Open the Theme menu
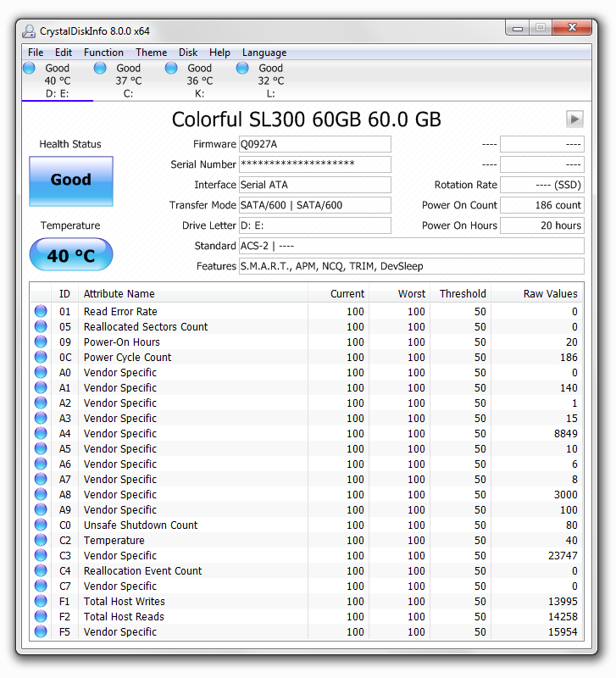 coord(151,53)
